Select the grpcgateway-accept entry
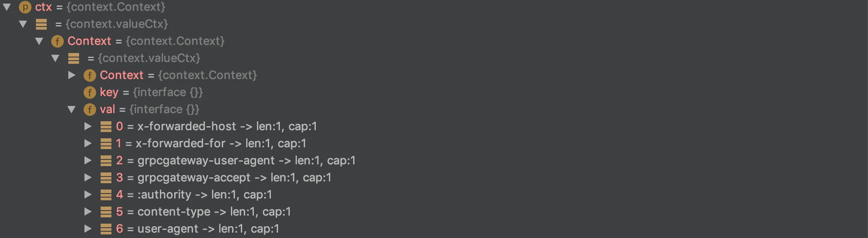868x238 pixels. (216, 178)
